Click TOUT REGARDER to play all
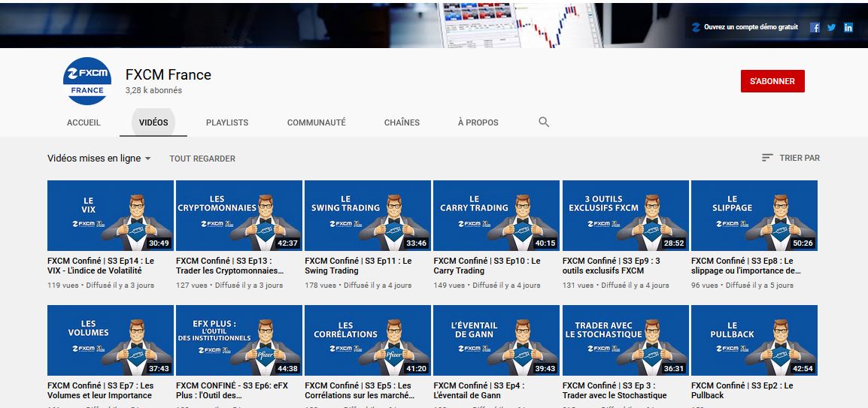Screen dimensions: 868x408 (202, 159)
